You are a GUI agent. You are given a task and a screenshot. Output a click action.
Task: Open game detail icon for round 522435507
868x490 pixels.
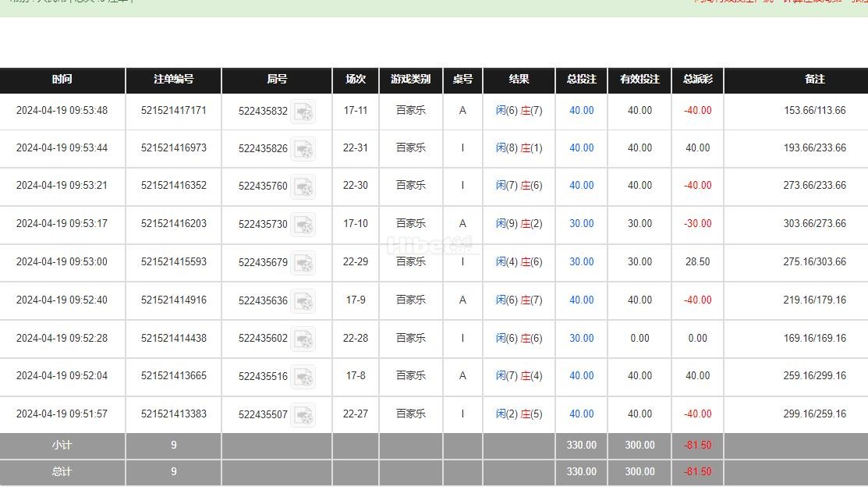(x=303, y=414)
